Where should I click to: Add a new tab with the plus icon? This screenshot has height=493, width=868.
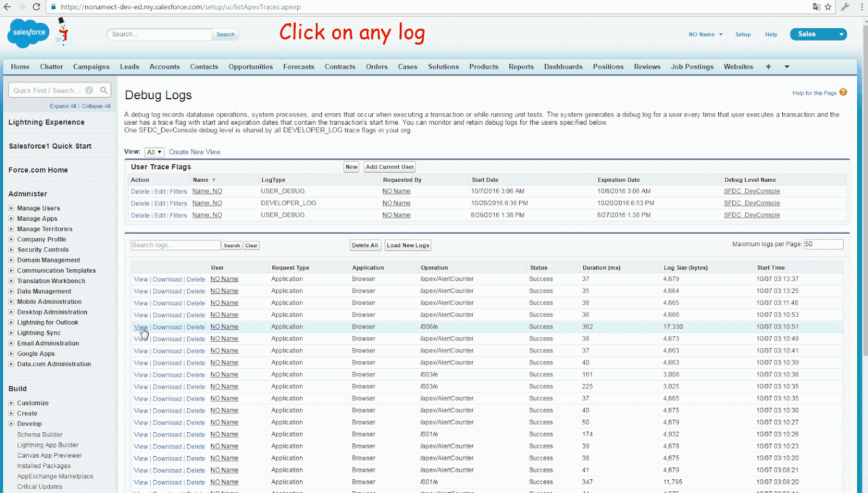768,67
